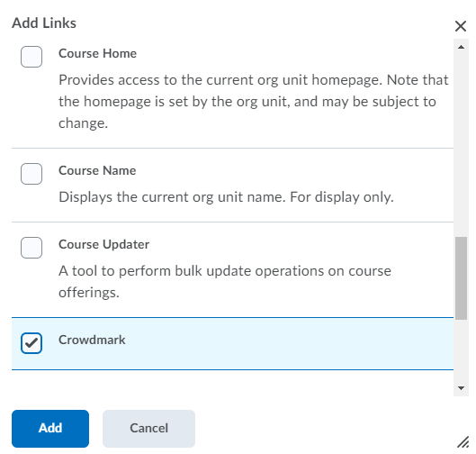Click the scrollbar track above the thumb
Image resolution: width=476 pixels, height=454 pixels.
pyautogui.click(x=461, y=143)
